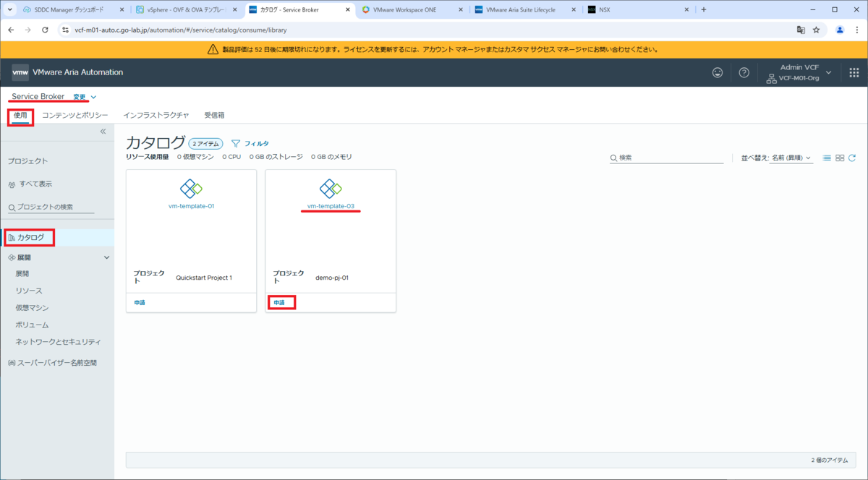Go forward in browser history
The image size is (868, 480).
pos(28,30)
